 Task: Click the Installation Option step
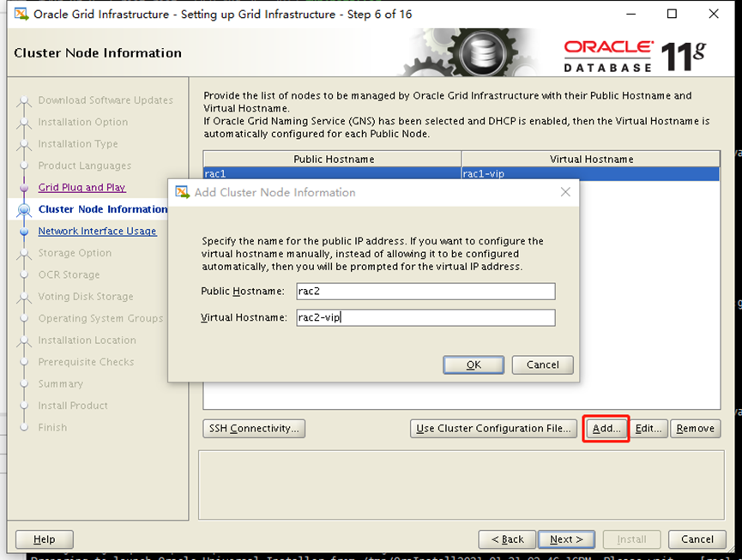pyautogui.click(x=83, y=122)
